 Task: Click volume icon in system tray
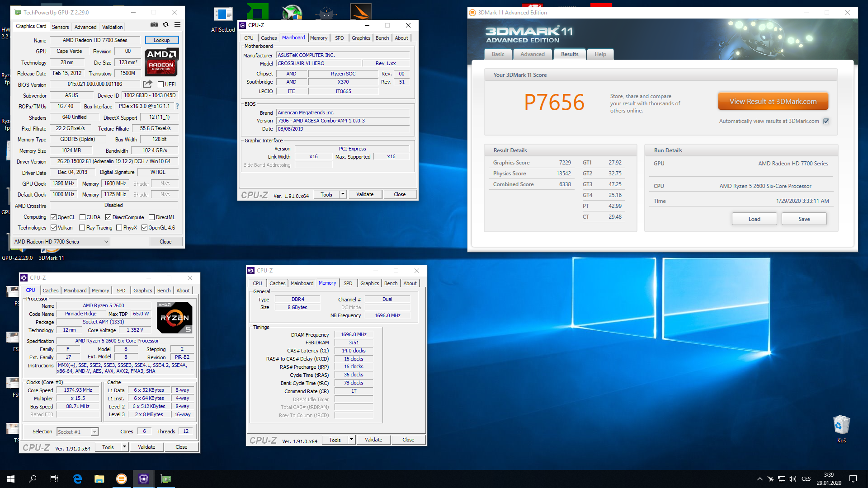point(792,479)
